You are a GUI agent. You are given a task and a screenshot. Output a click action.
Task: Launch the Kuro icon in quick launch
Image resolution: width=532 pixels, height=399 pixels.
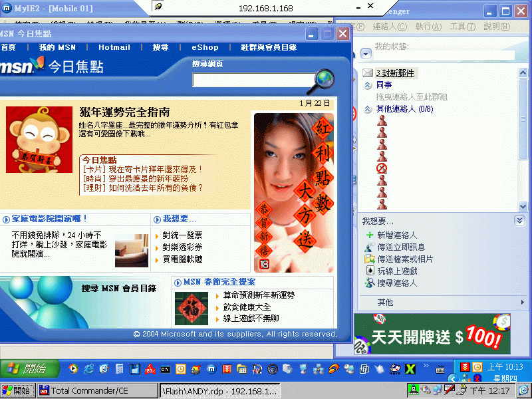pos(395,369)
